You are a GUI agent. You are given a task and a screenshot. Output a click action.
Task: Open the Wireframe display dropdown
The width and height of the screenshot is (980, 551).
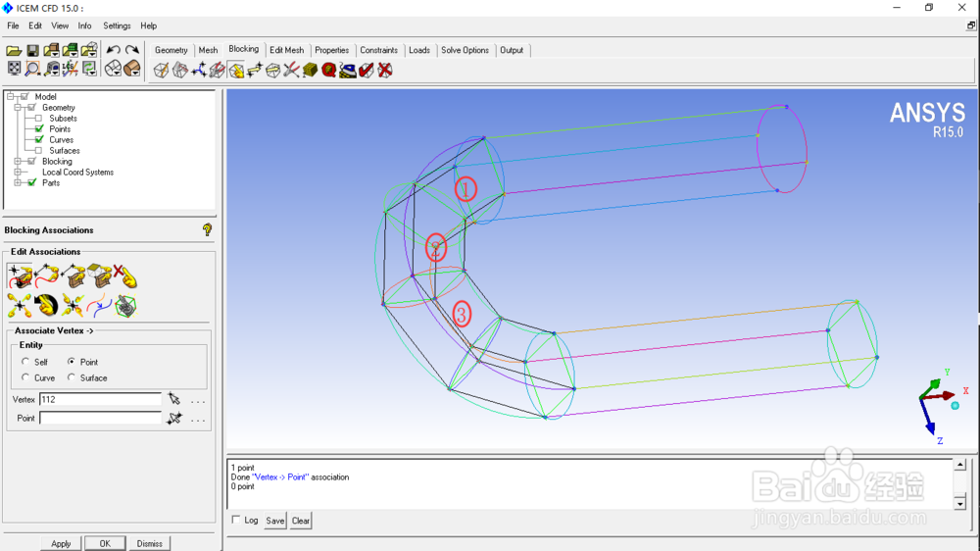(113, 69)
